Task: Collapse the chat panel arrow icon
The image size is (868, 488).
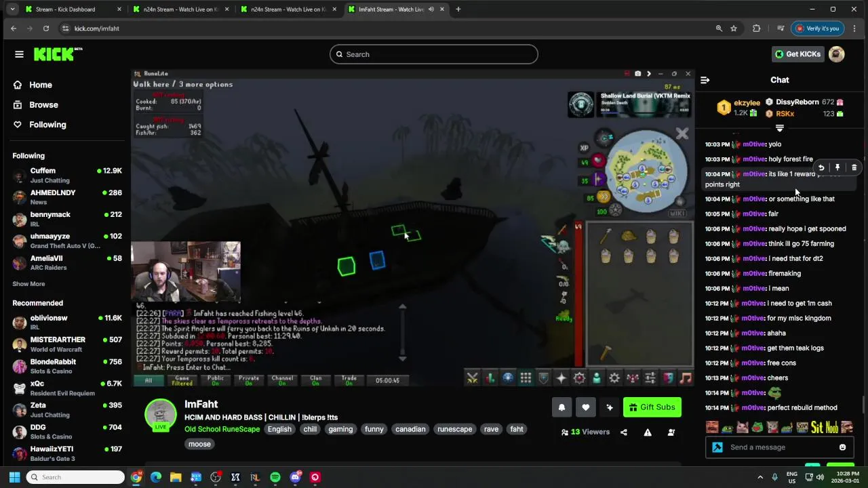Action: click(x=705, y=80)
